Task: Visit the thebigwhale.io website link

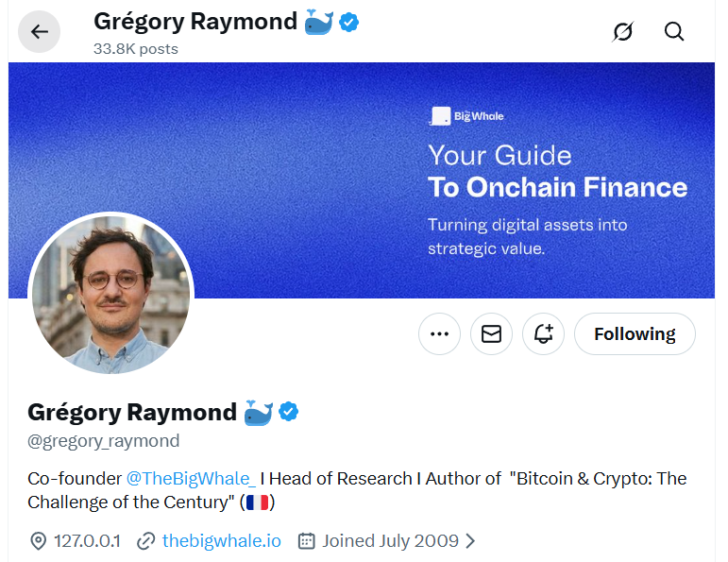Action: pos(222,541)
